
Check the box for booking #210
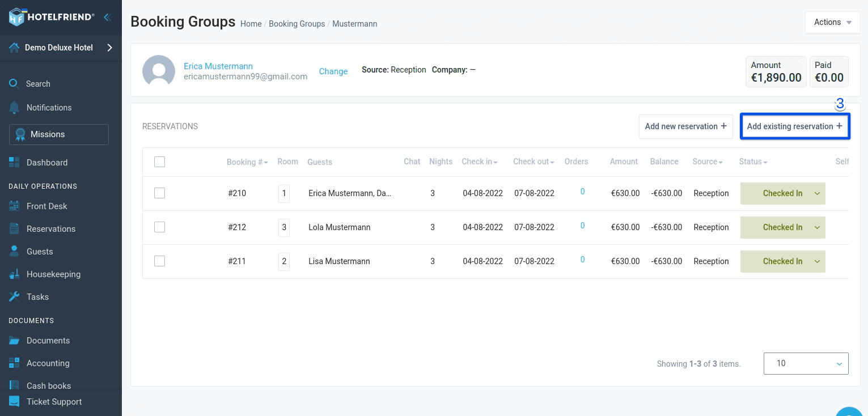tap(159, 193)
